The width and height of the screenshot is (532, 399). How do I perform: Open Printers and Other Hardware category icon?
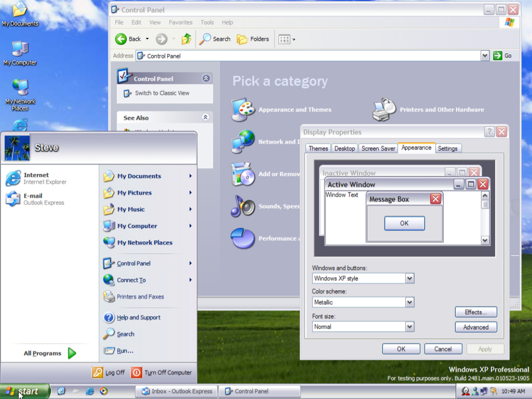pos(384,110)
